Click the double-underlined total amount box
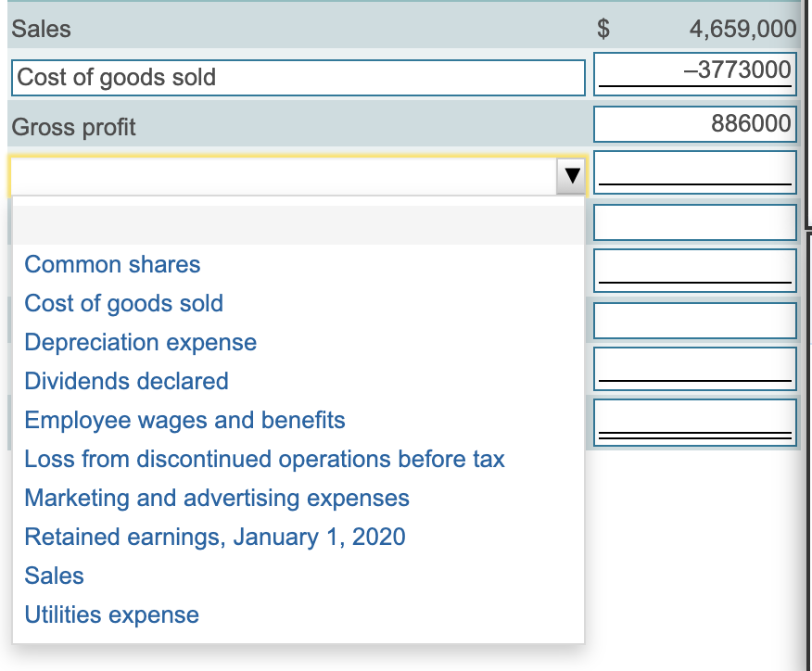812x671 pixels. click(693, 422)
